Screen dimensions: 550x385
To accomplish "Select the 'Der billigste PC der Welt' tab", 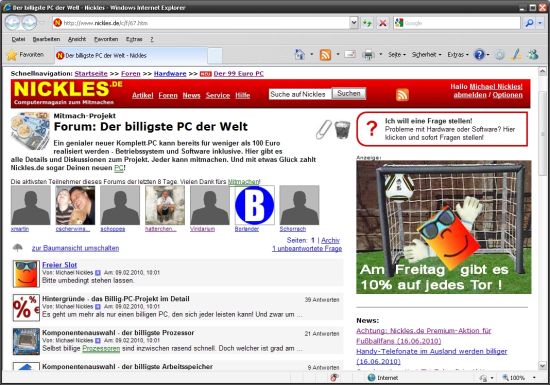I will pyautogui.click(x=130, y=55).
